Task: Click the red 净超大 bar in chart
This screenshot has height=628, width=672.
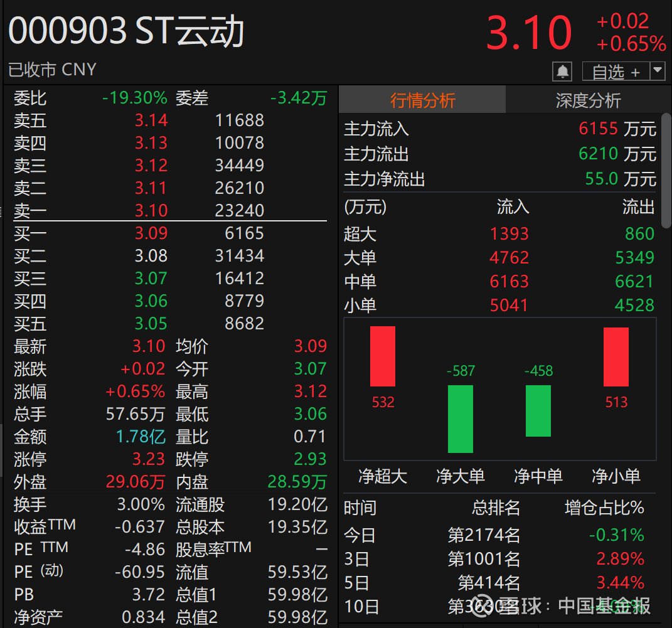Action: [x=383, y=356]
